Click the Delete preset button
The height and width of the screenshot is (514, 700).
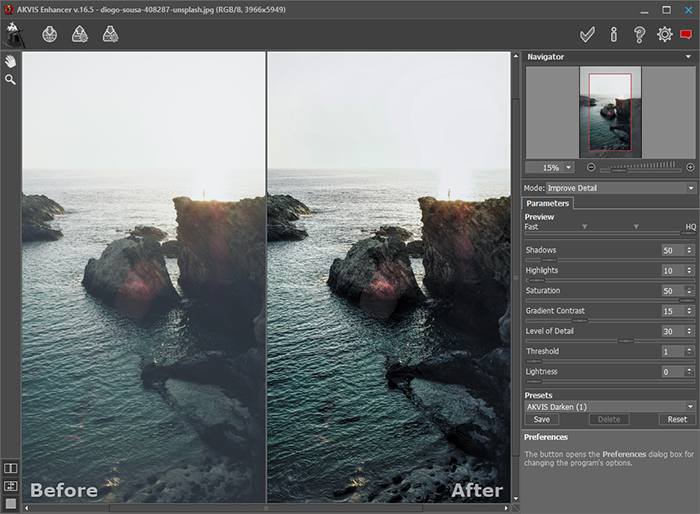pyautogui.click(x=609, y=419)
